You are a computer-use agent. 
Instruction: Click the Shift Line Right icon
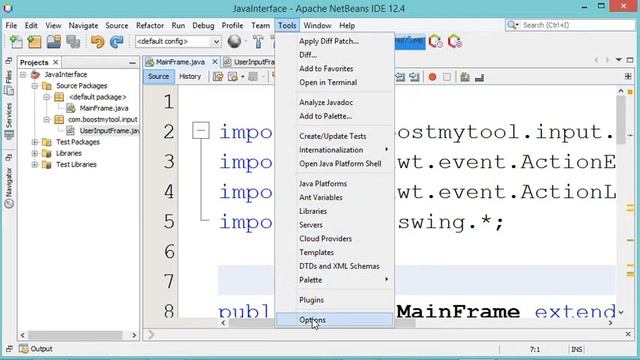pyautogui.click(x=414, y=77)
